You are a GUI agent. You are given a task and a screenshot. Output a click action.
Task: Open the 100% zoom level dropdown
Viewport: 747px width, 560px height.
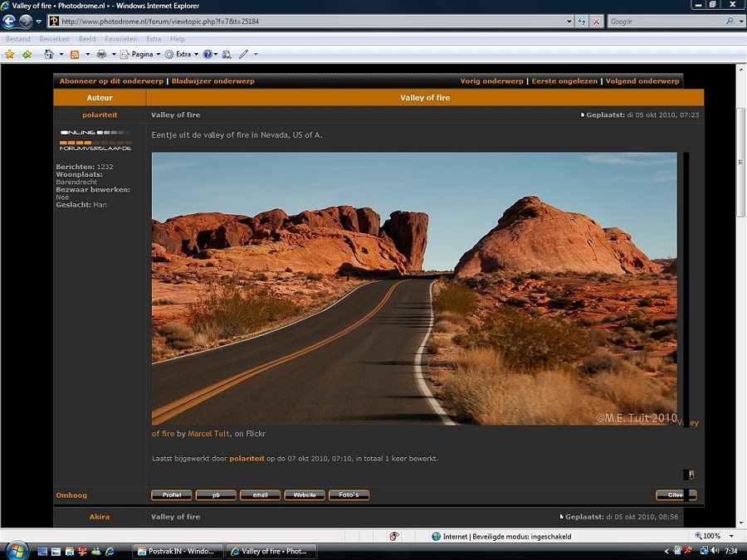click(732, 536)
